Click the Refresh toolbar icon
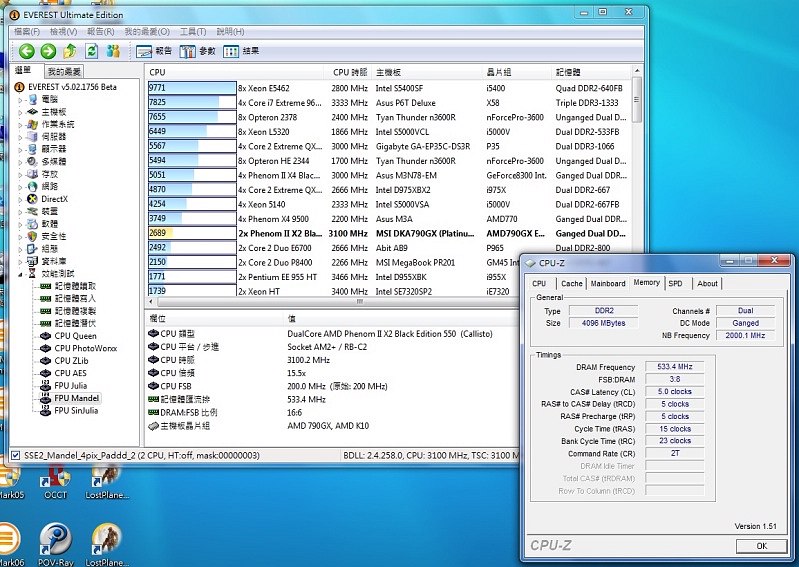 point(92,51)
